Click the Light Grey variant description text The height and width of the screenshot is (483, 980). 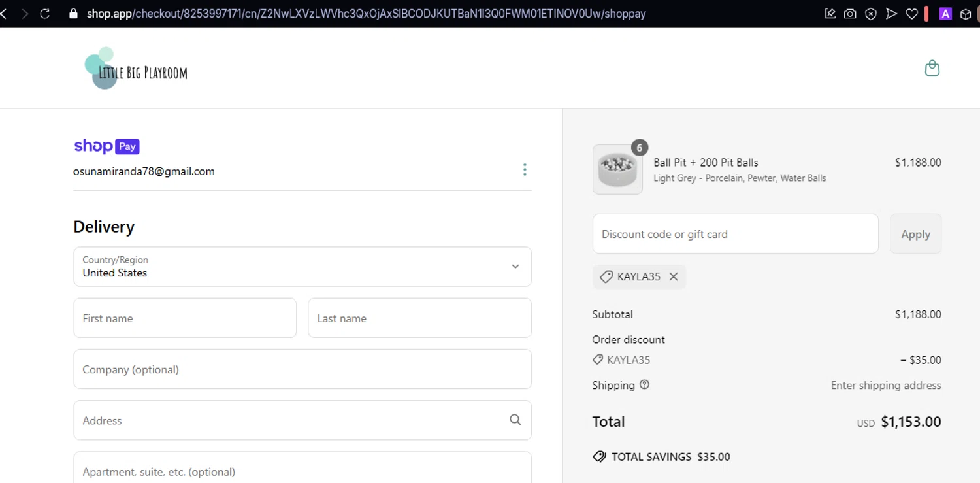[x=740, y=178]
